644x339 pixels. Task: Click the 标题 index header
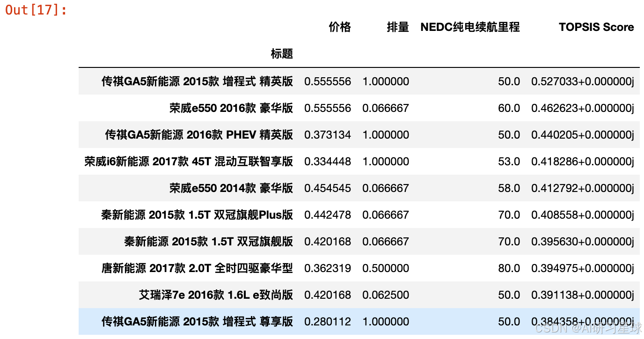pos(282,54)
